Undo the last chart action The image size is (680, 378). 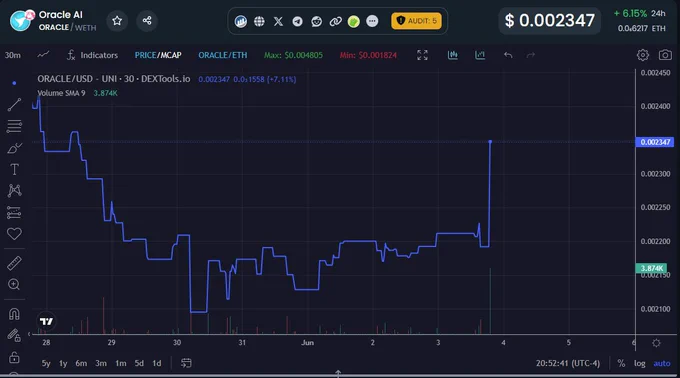coord(508,55)
